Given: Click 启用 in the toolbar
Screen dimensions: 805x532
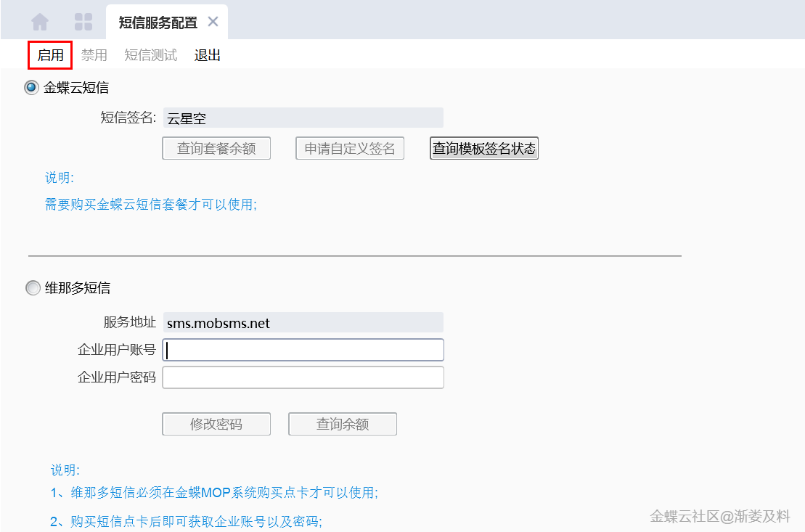Looking at the screenshot, I should pyautogui.click(x=50, y=55).
